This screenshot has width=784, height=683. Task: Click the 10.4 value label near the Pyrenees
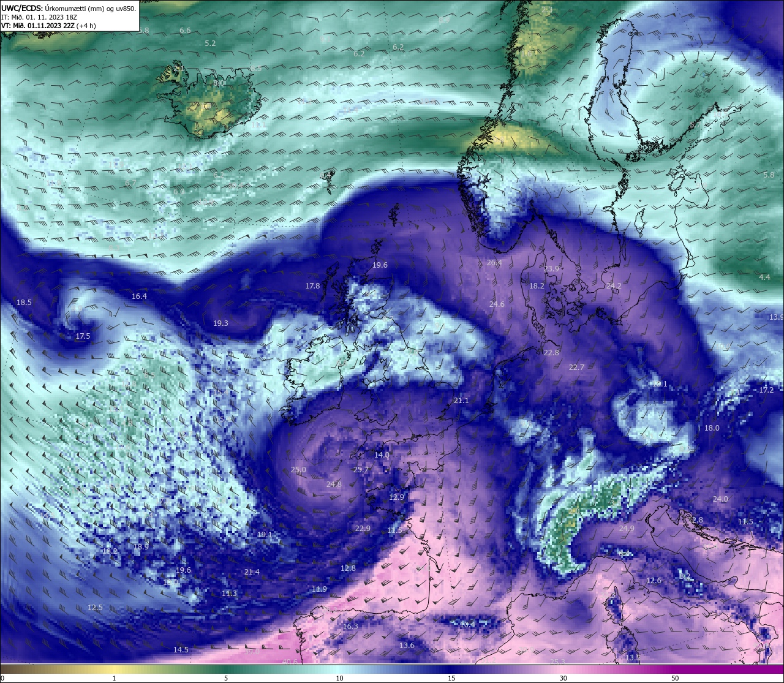pos(467,624)
